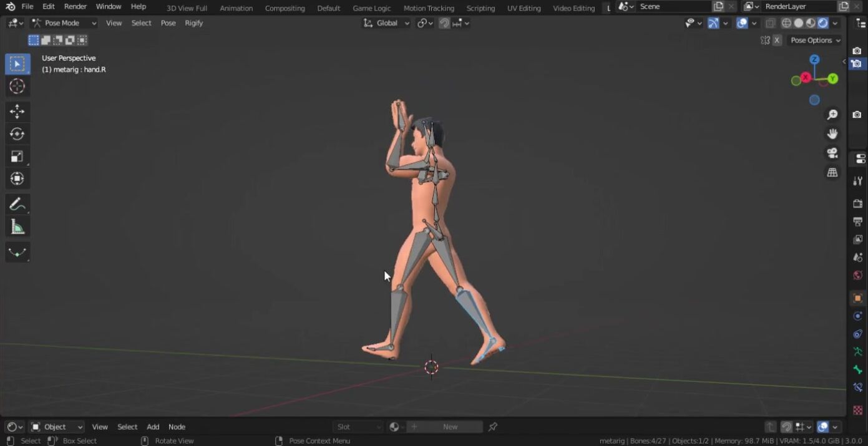The height and width of the screenshot is (446, 868).
Task: Expand the Pose Options dropdown
Action: [815, 40]
